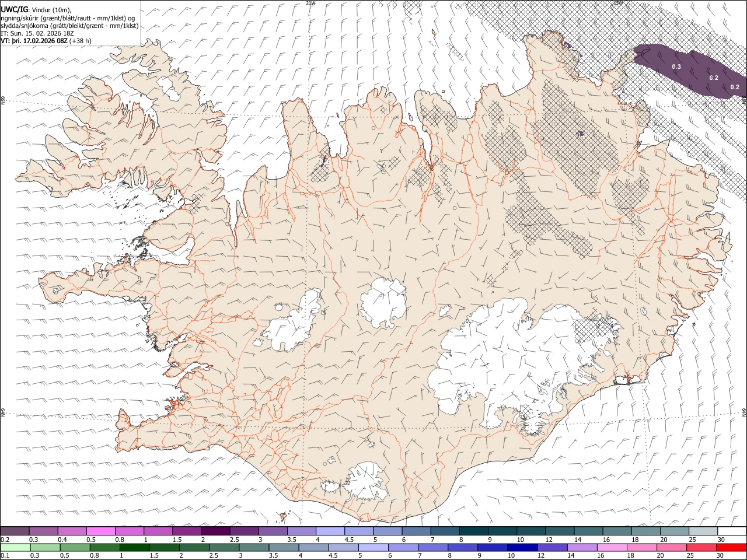This screenshot has height=560, width=747.
Task: Pick the bottom-row 18–20 pink swatch
Action: click(642, 547)
